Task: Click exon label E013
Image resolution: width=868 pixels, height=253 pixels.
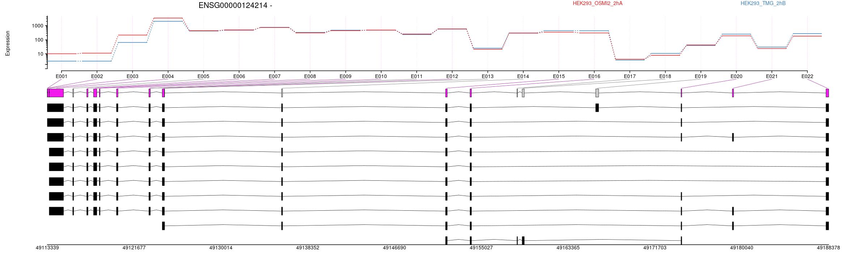Action: [x=488, y=76]
